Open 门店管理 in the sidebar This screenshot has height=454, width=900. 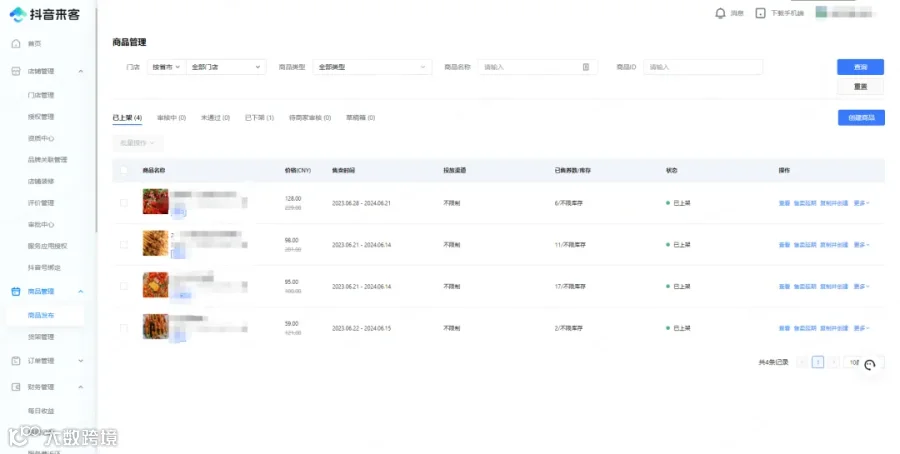[x=41, y=95]
